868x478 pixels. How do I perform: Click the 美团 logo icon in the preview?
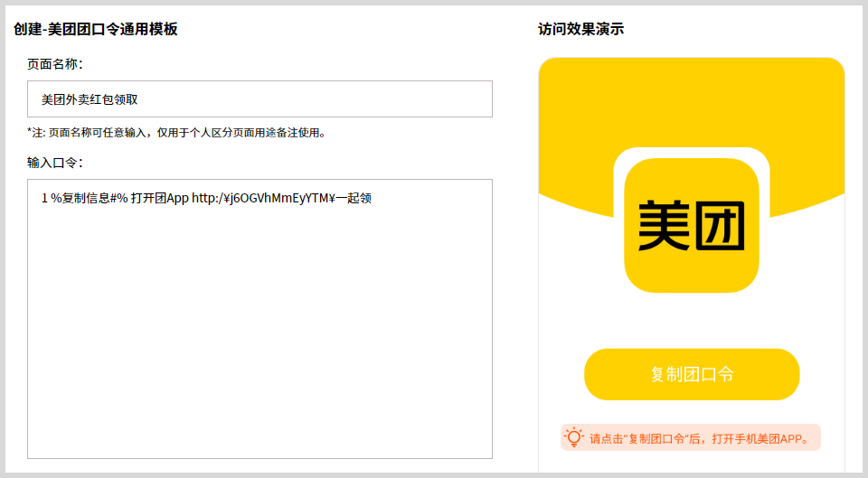tap(692, 226)
